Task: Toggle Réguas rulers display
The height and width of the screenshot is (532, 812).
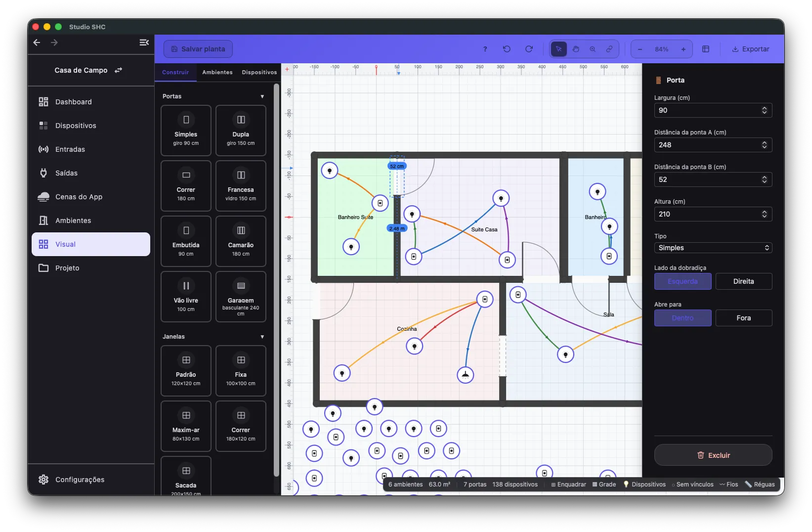Action: [x=760, y=485]
